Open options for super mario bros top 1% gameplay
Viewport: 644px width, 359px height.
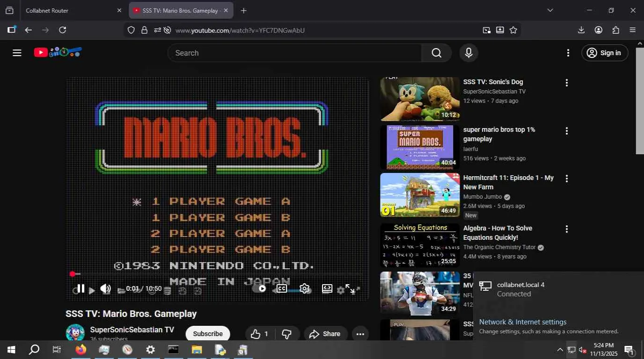(566, 131)
